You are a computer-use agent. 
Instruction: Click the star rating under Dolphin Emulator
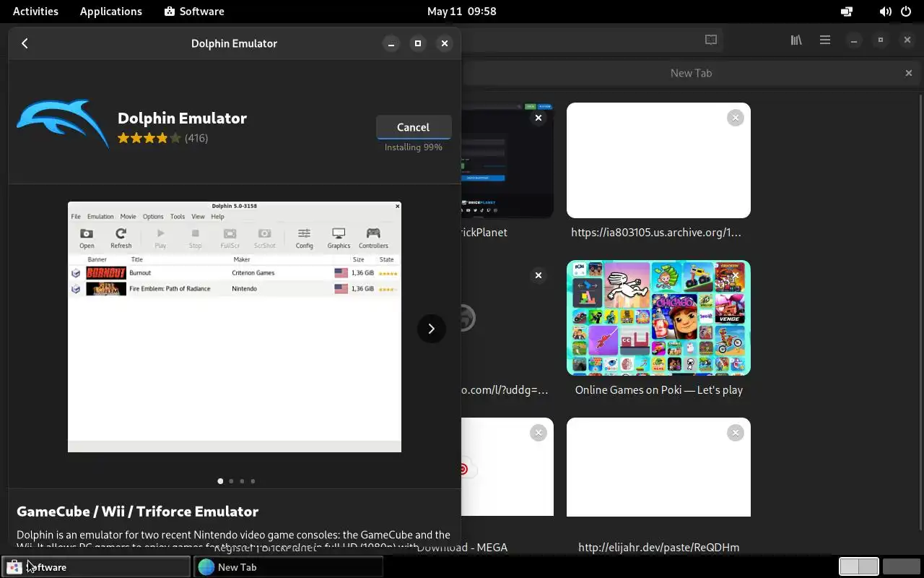(x=149, y=138)
